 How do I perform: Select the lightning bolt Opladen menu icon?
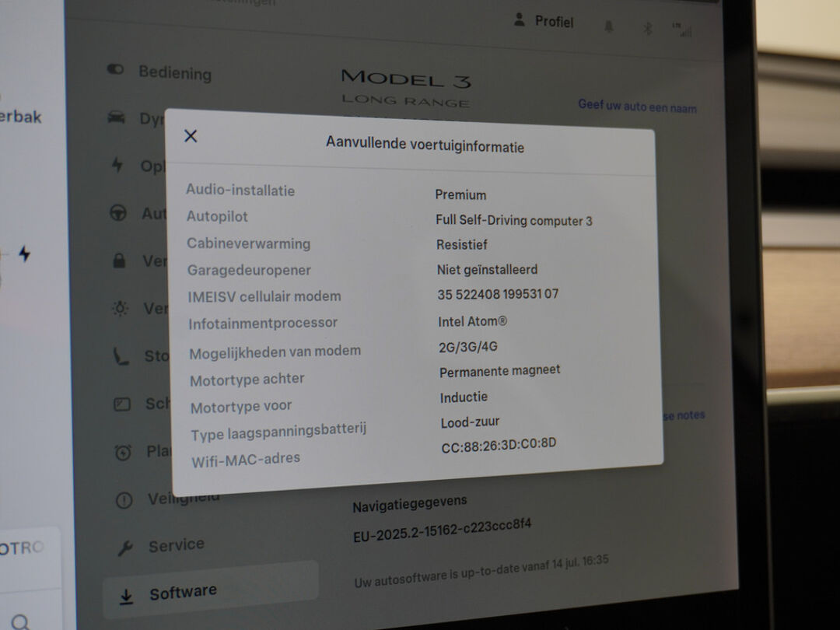[x=117, y=165]
